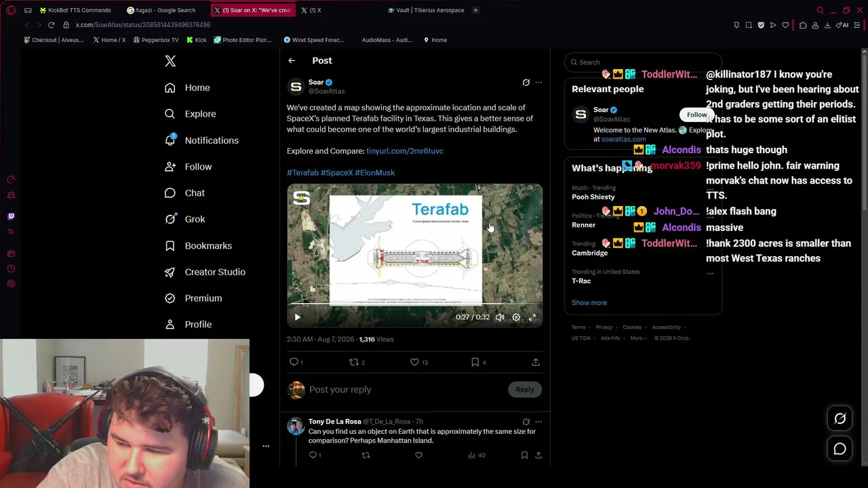Reload the current page
Screen dimensions: 868x488
click(x=51, y=25)
